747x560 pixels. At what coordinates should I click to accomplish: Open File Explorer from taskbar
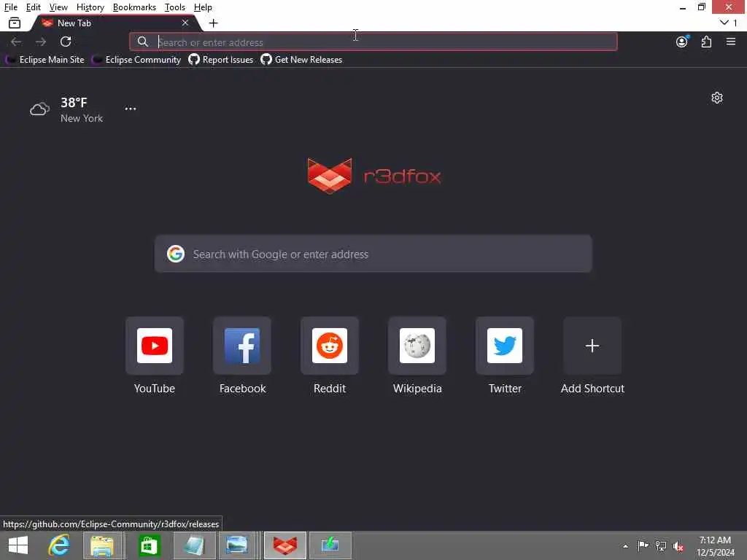tap(102, 545)
